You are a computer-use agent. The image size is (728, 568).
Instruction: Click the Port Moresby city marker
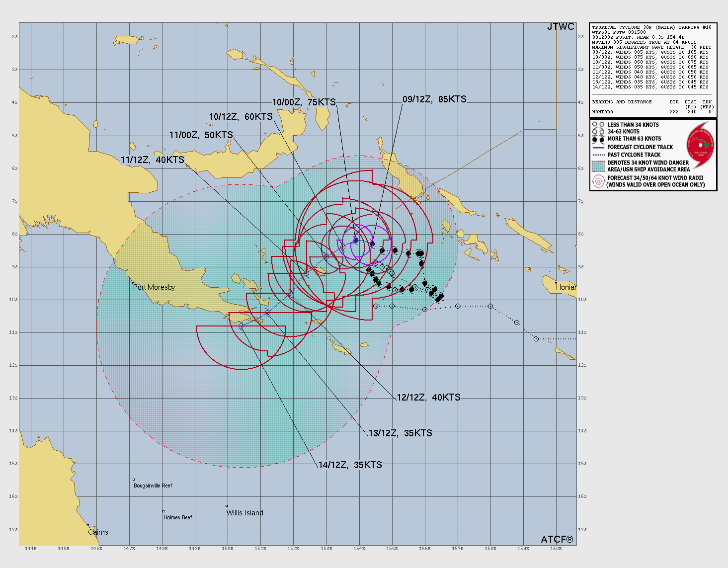(134, 283)
